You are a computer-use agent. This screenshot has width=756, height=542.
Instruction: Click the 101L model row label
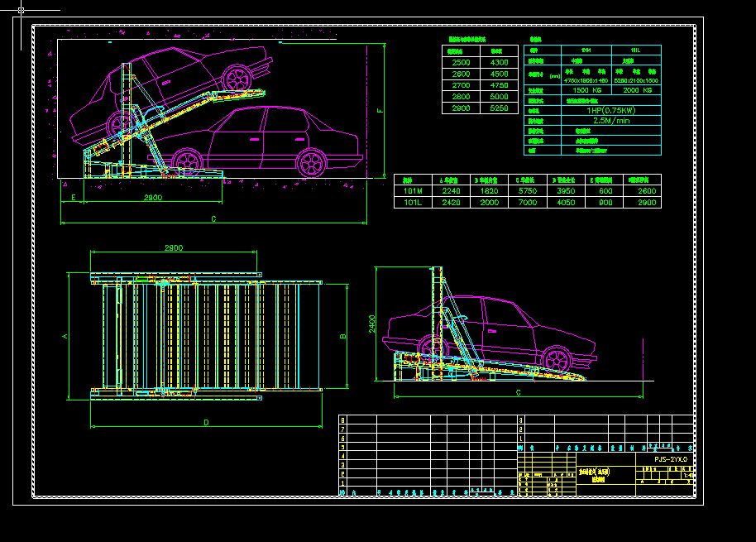pos(412,202)
